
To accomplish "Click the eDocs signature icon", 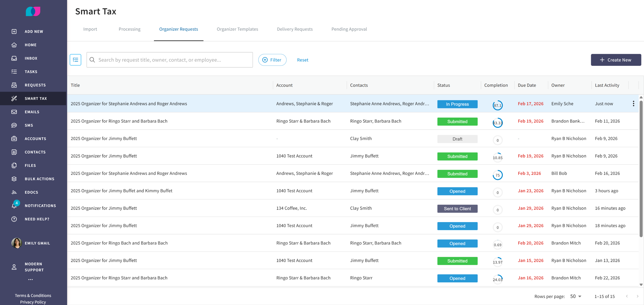I will pos(14,192).
